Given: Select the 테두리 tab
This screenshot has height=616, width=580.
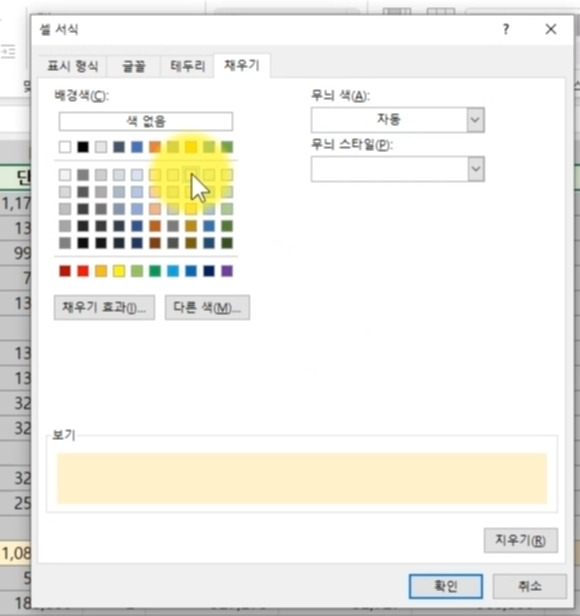Looking at the screenshot, I should point(187,66).
